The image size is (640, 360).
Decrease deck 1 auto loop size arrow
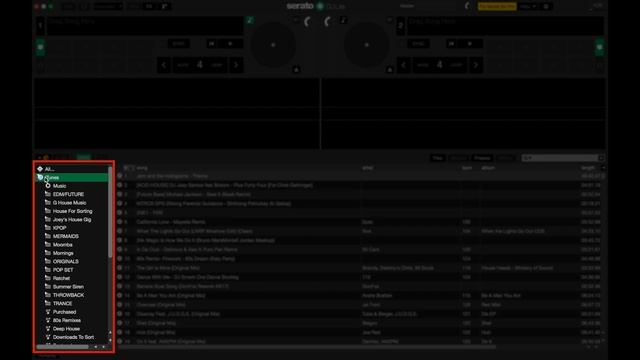coord(164,65)
